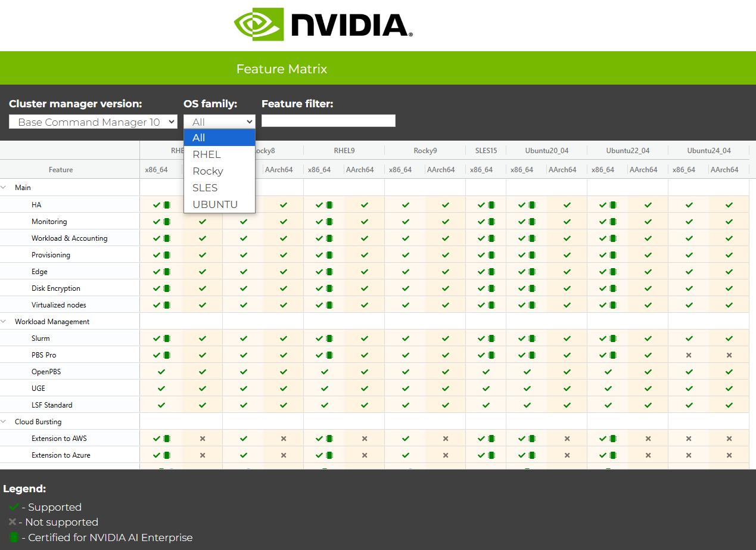Click the PBS Pro row label

[x=44, y=355]
